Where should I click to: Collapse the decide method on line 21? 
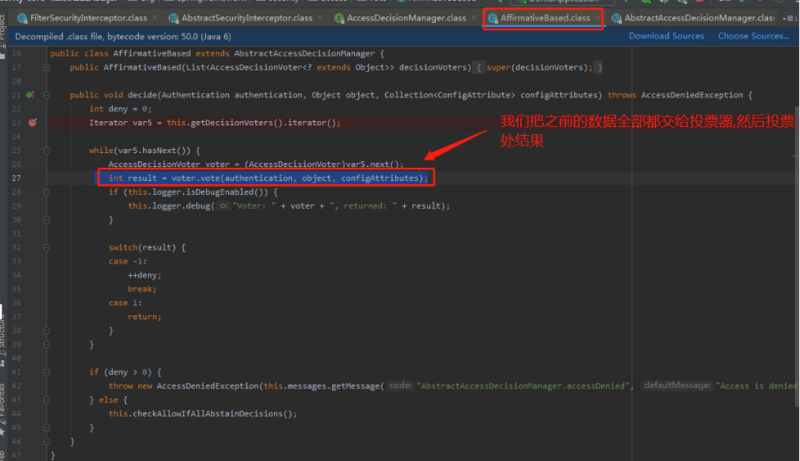46,95
